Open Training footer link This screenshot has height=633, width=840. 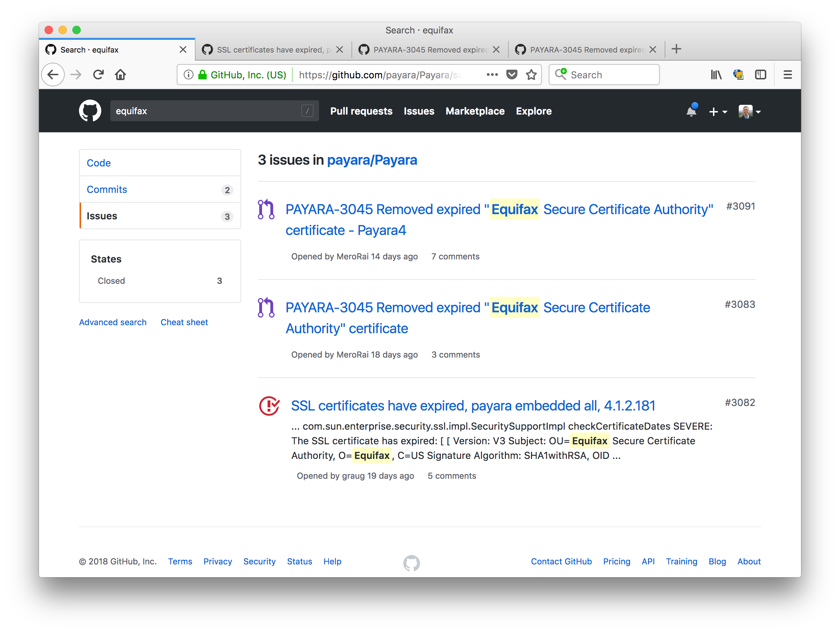point(682,562)
